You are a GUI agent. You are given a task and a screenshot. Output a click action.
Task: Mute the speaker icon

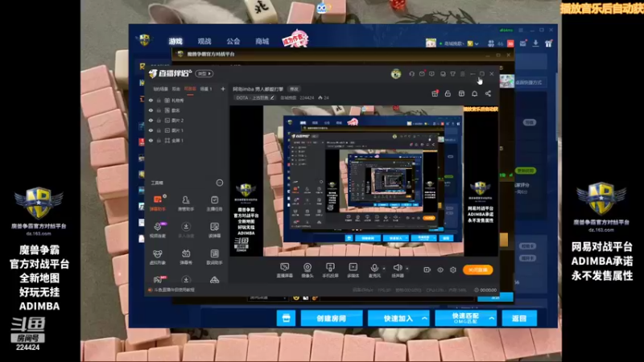(397, 269)
